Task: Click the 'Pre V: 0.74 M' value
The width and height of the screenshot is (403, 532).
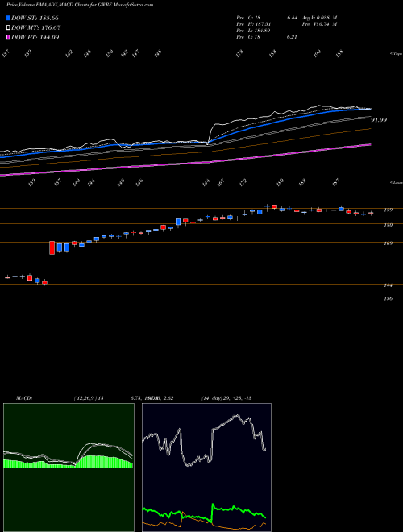Action: coord(318,24)
